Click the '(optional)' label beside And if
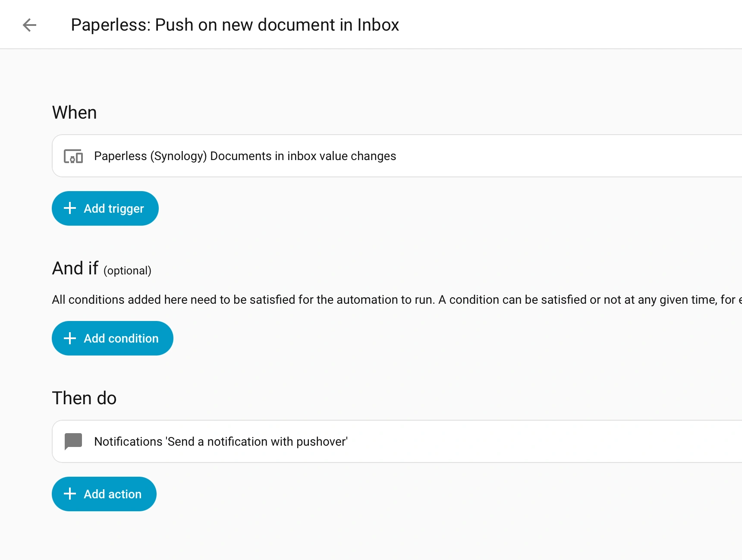 click(127, 271)
